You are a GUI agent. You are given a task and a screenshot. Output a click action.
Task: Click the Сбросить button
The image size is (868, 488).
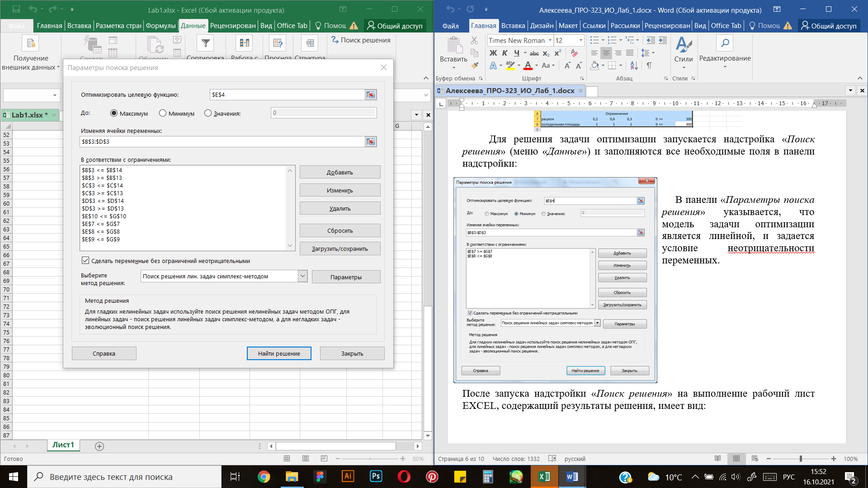(x=340, y=230)
